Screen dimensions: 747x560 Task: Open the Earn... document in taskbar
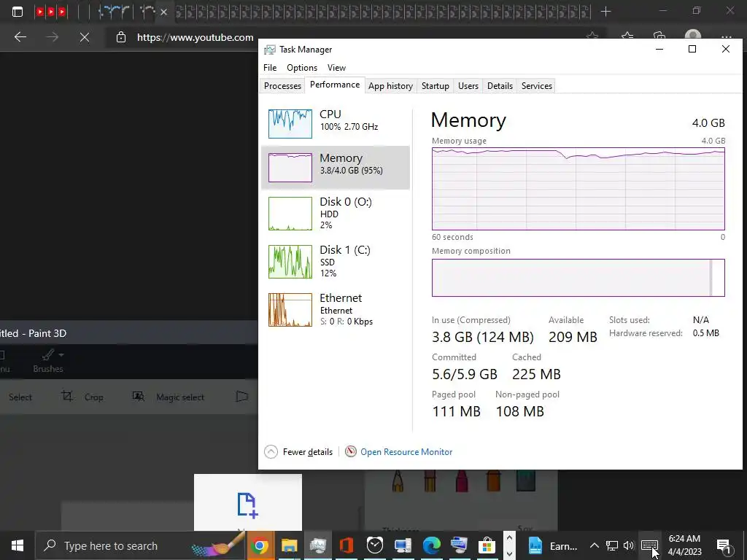553,545
